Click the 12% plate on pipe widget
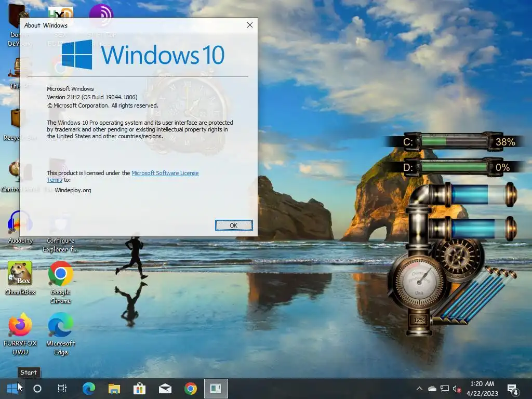Viewport: 532px width, 399px height. (419, 320)
